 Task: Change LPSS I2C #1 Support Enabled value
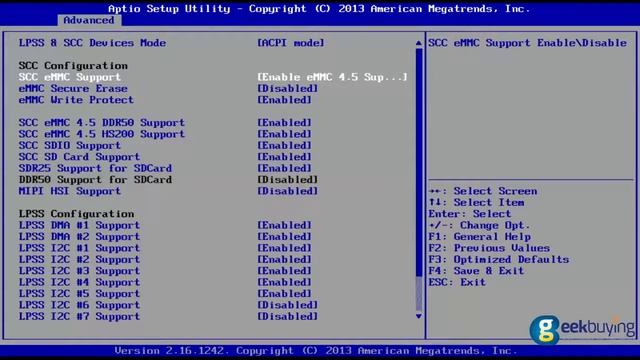click(x=284, y=249)
